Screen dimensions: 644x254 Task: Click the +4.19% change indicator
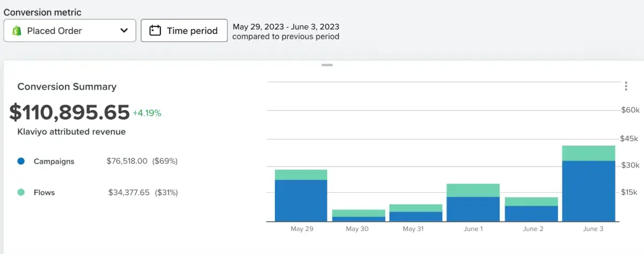tap(147, 113)
